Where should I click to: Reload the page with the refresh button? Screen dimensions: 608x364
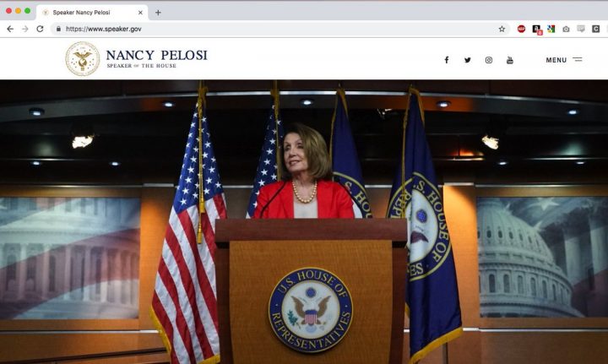coord(40,29)
